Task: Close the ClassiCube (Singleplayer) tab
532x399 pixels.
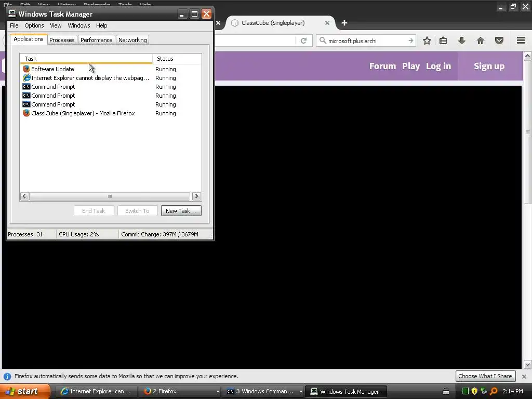Action: (327, 23)
